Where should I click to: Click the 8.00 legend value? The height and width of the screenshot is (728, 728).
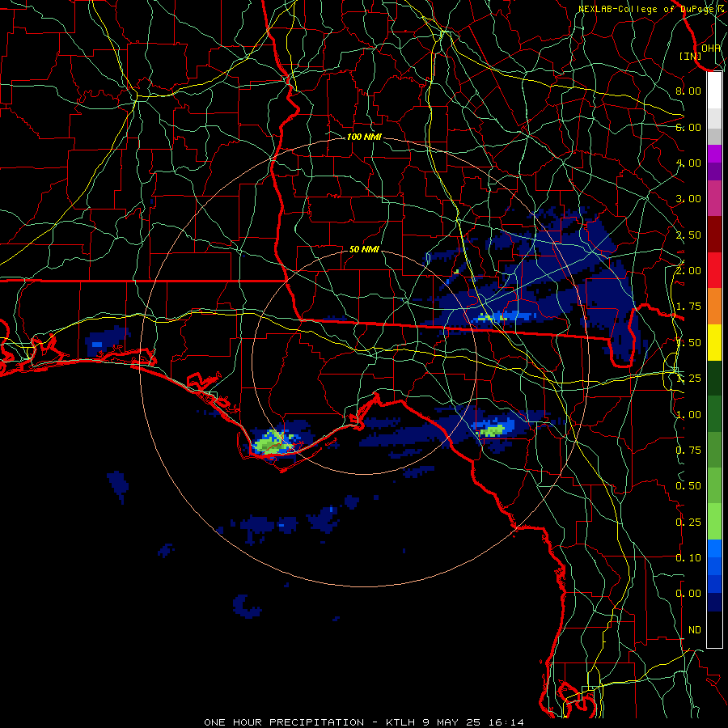[688, 91]
